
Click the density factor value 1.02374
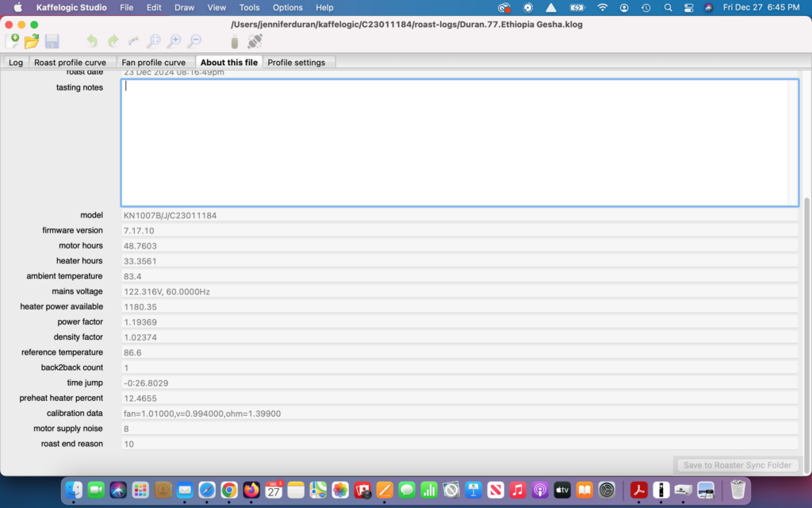click(x=459, y=337)
